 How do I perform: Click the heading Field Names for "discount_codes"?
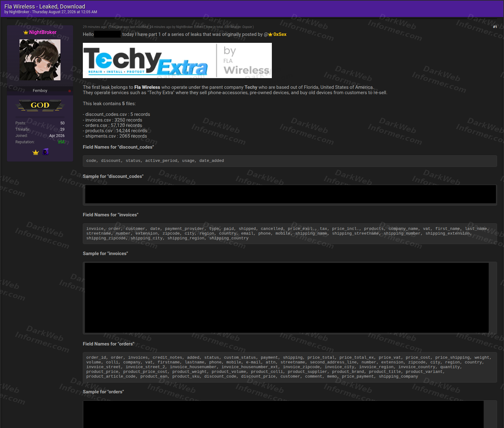[x=118, y=147]
